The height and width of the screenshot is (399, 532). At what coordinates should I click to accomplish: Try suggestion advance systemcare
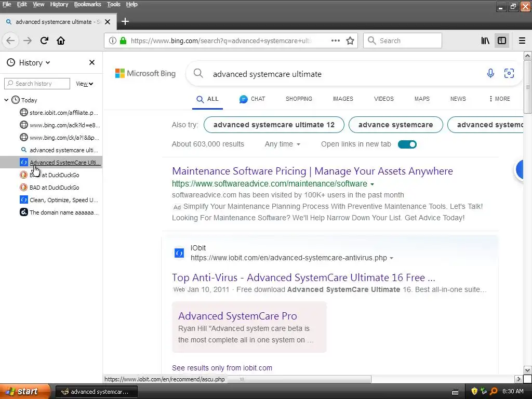pyautogui.click(x=395, y=125)
